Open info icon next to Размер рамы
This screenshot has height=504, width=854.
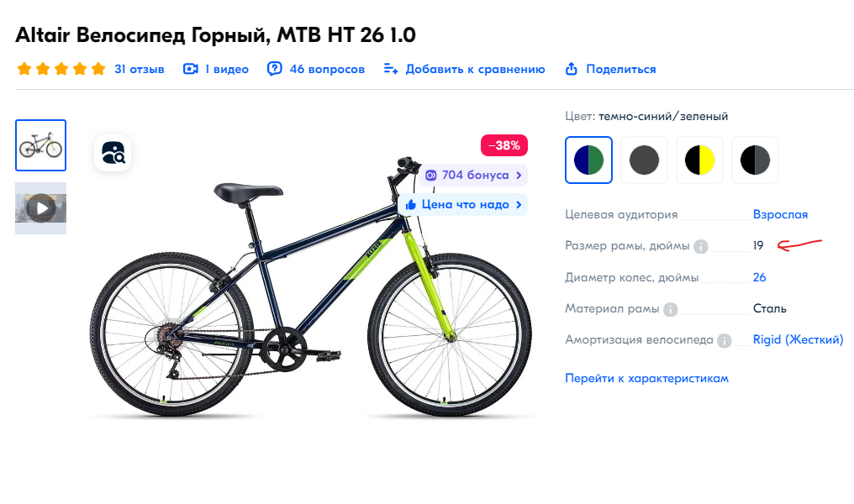[x=701, y=247]
